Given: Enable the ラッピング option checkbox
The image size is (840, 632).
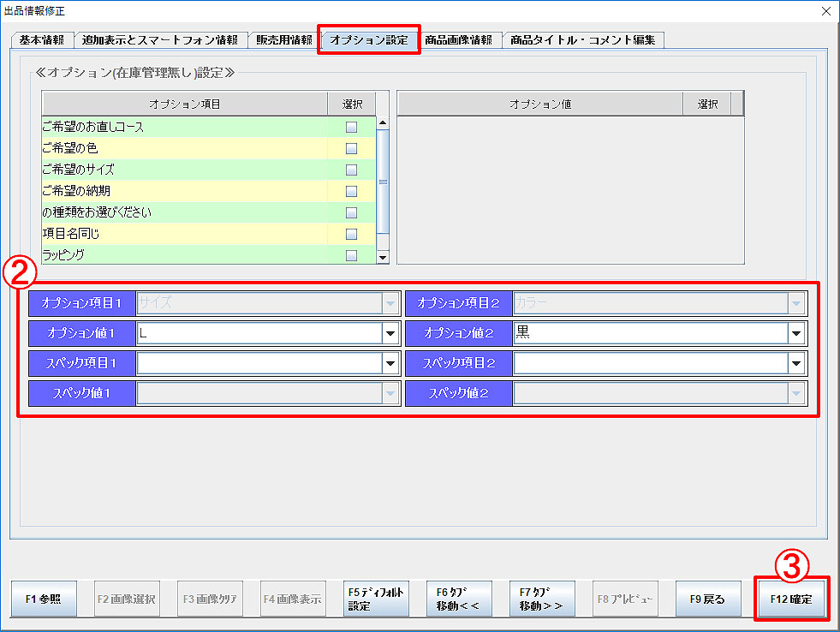Looking at the screenshot, I should (351, 255).
